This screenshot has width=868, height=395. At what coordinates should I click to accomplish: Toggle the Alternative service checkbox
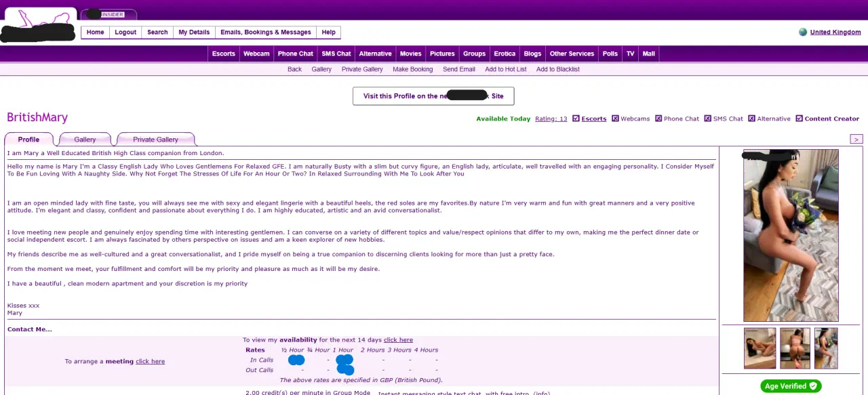click(751, 119)
